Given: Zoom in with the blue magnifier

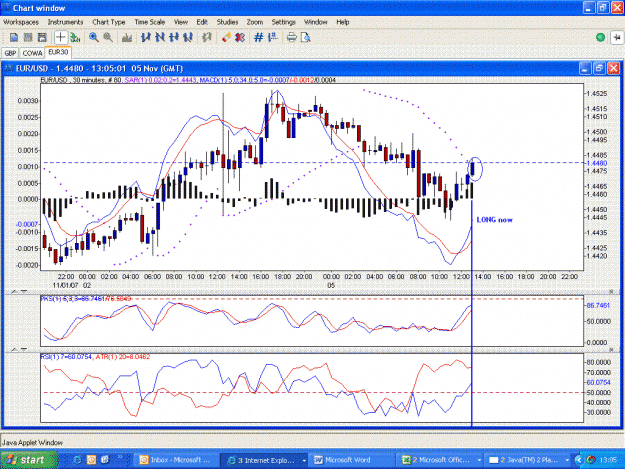Looking at the screenshot, I should tap(94, 37).
